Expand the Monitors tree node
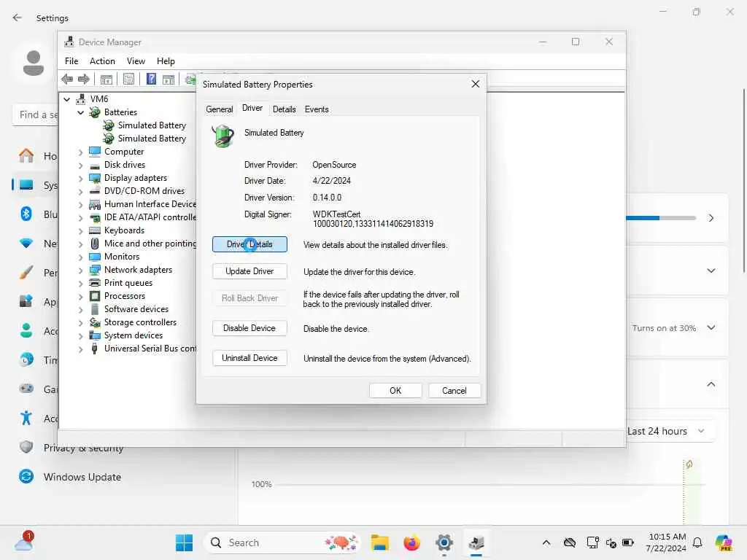Viewport: 747px width, 560px height. [80, 257]
